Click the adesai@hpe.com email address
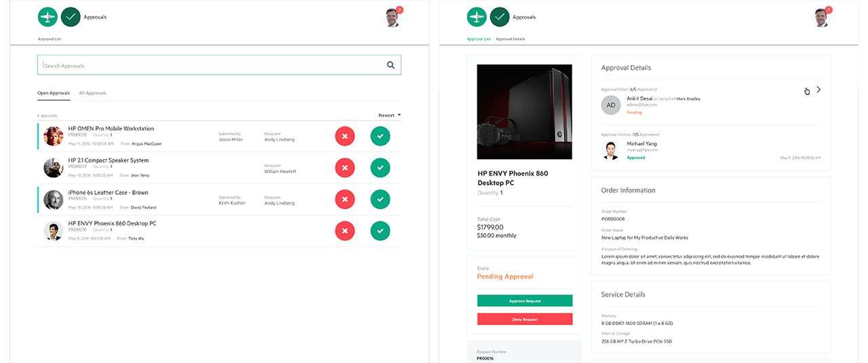This screenshot has height=363, width=868. [641, 105]
